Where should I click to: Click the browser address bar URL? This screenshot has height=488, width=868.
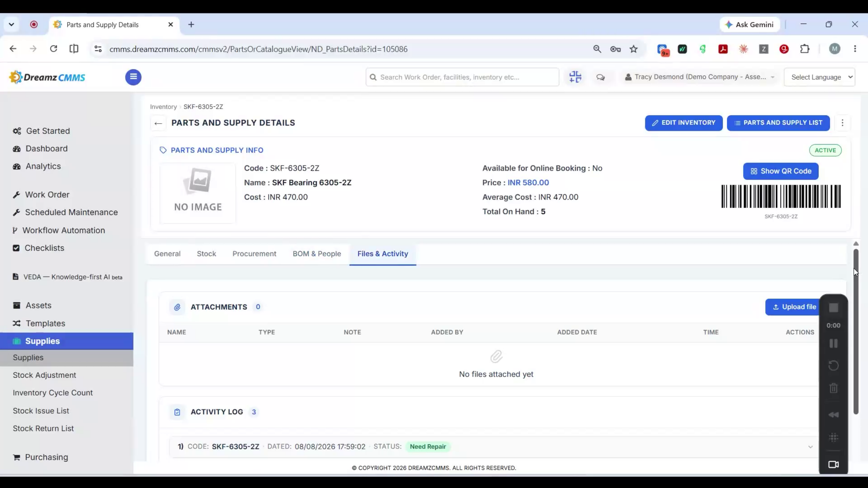[258, 49]
